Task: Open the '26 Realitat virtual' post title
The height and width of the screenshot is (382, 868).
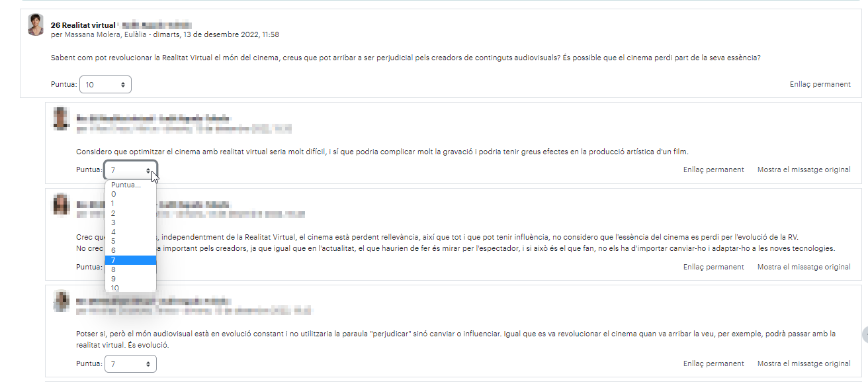Action: [x=83, y=24]
